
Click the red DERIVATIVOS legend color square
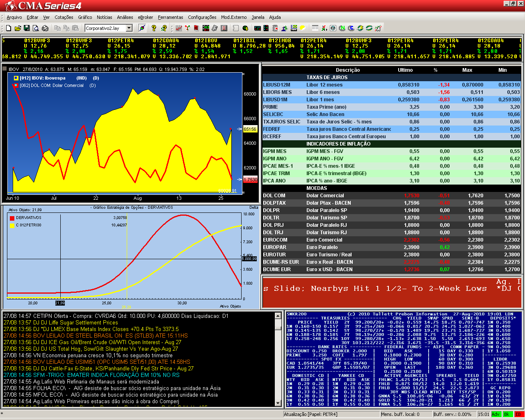12,218
